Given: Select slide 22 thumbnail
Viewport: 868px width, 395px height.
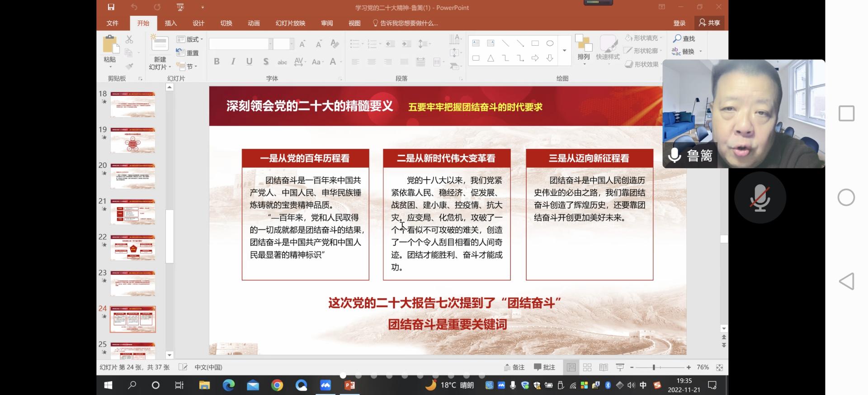Looking at the screenshot, I should 133,247.
